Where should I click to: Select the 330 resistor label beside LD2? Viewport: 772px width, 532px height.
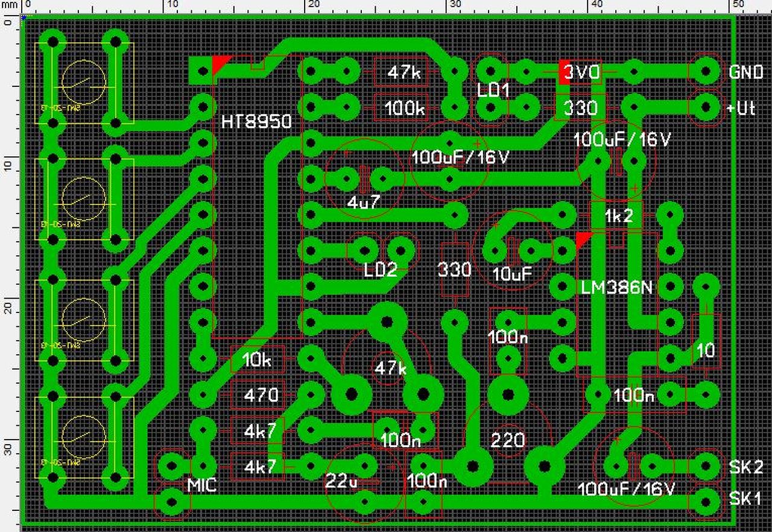coord(454,269)
